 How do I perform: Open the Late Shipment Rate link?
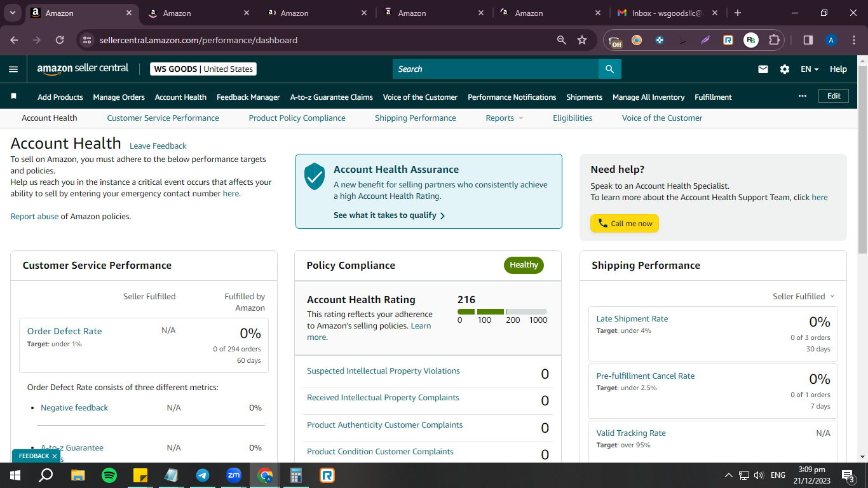632,319
